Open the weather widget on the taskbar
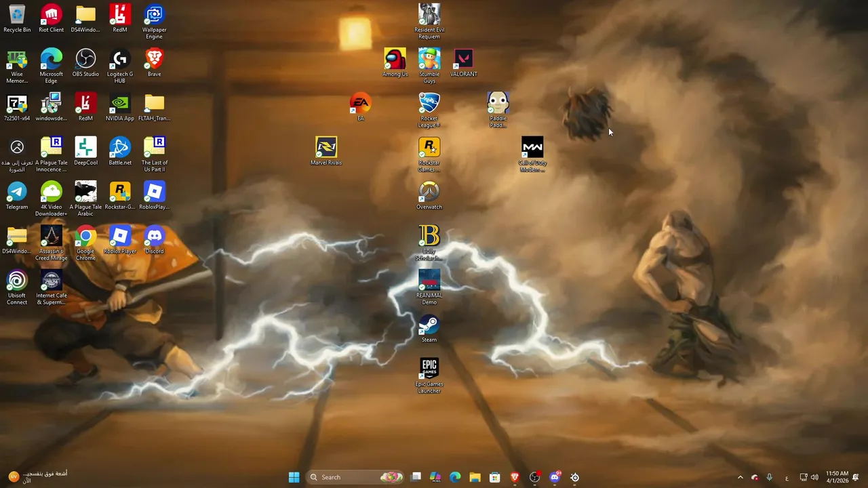This screenshot has height=488, width=868. click(x=37, y=477)
